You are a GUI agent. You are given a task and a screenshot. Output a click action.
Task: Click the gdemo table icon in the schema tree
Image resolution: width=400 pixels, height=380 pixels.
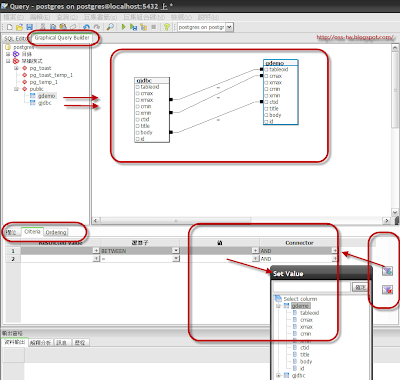pyautogui.click(x=33, y=96)
